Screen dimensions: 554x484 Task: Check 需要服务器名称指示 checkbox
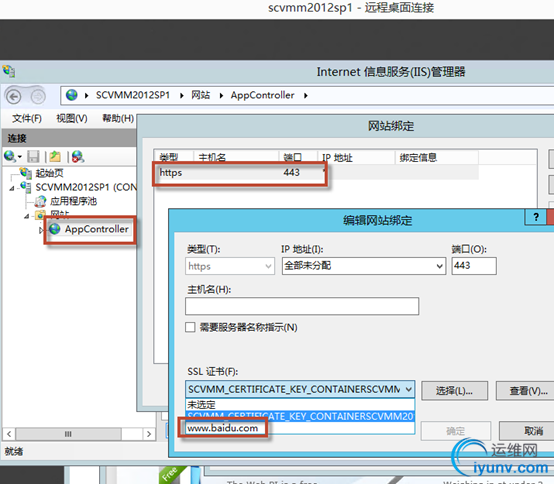click(x=190, y=327)
